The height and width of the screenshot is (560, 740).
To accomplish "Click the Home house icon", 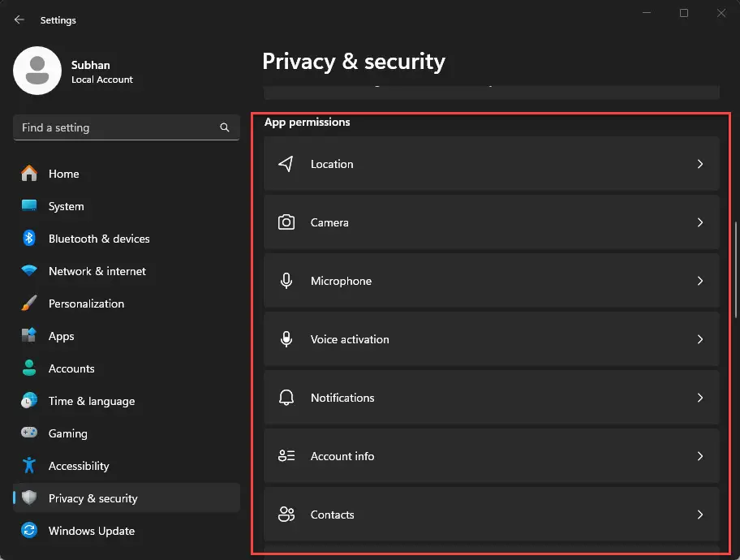I will coord(29,174).
